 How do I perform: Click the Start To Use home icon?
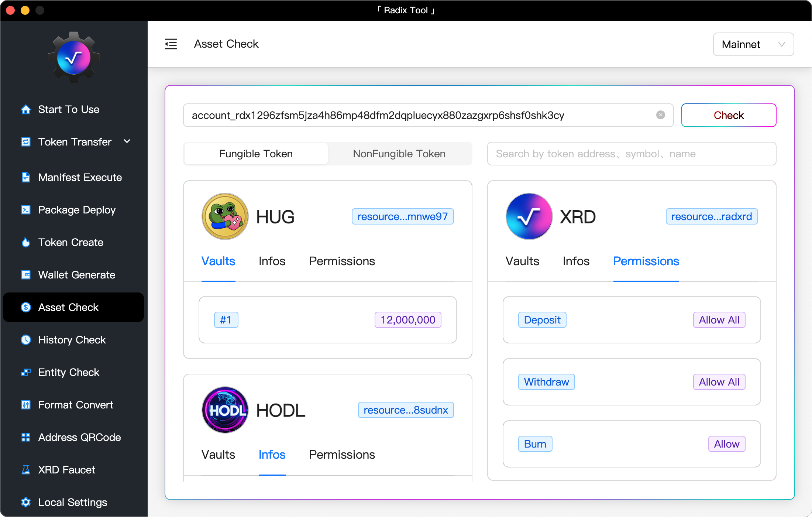click(26, 110)
